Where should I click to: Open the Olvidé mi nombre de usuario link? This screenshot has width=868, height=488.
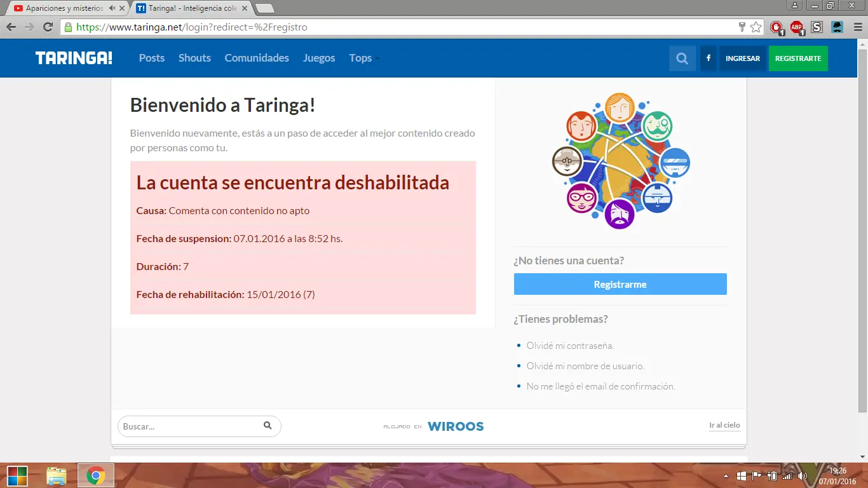coord(585,366)
